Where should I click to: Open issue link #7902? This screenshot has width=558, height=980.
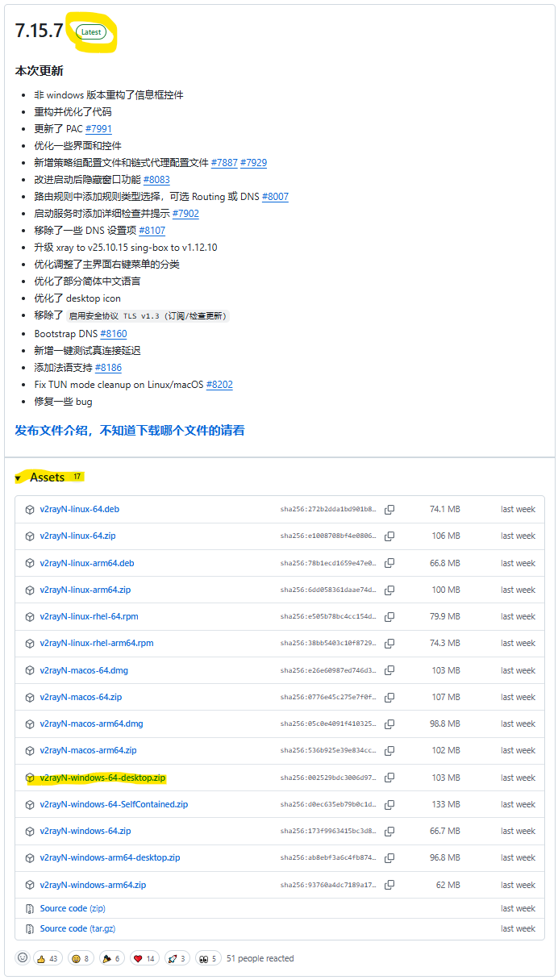click(x=185, y=214)
